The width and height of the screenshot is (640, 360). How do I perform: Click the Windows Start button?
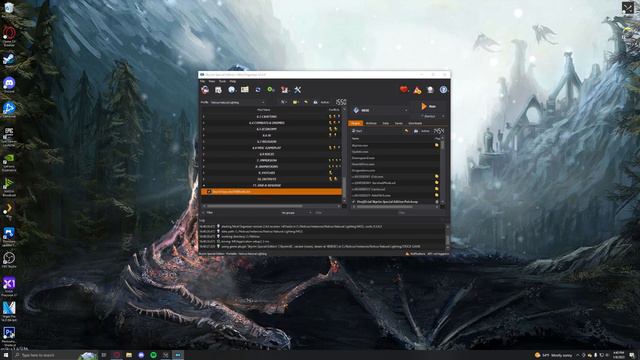[x=6, y=355]
